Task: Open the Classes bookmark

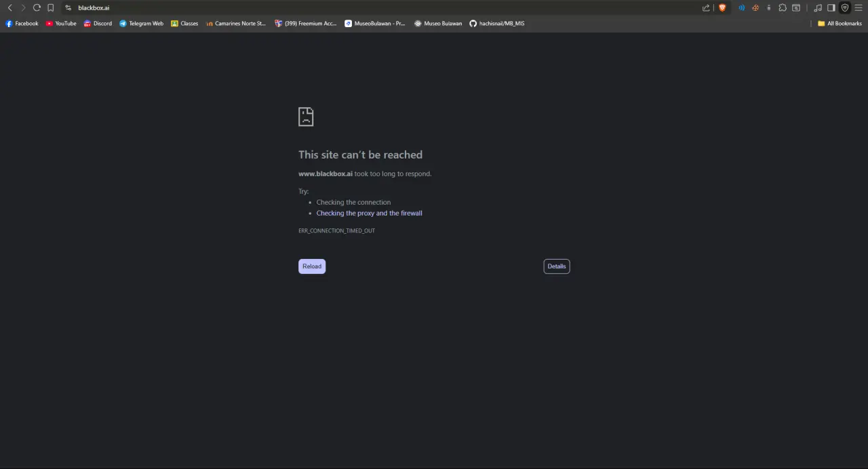Action: pos(184,23)
